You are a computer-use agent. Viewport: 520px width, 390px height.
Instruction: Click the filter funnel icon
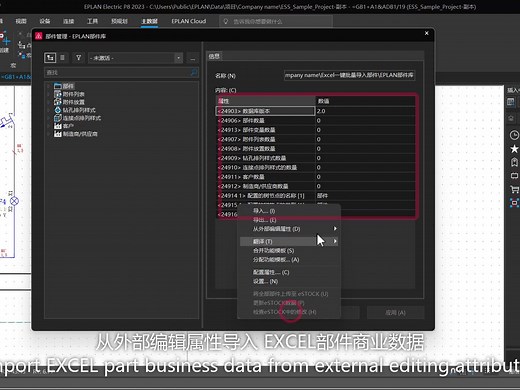click(x=79, y=58)
